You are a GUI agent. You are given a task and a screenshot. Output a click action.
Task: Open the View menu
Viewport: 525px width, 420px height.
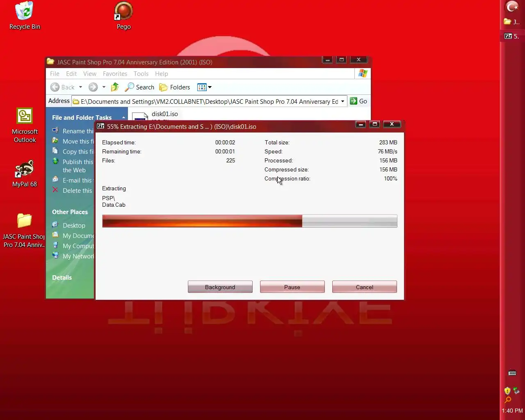pos(90,74)
